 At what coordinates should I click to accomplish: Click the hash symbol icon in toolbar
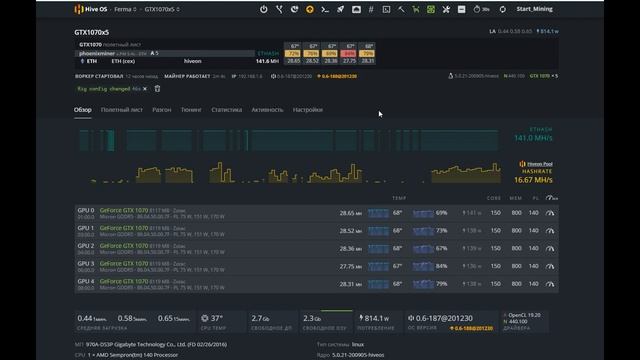371,9
